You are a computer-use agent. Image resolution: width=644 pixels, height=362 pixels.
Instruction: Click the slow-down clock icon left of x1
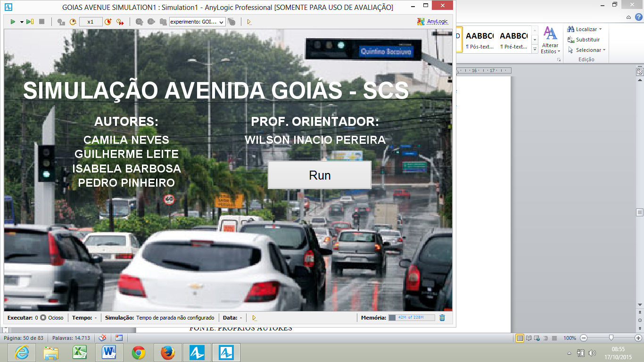[73, 22]
